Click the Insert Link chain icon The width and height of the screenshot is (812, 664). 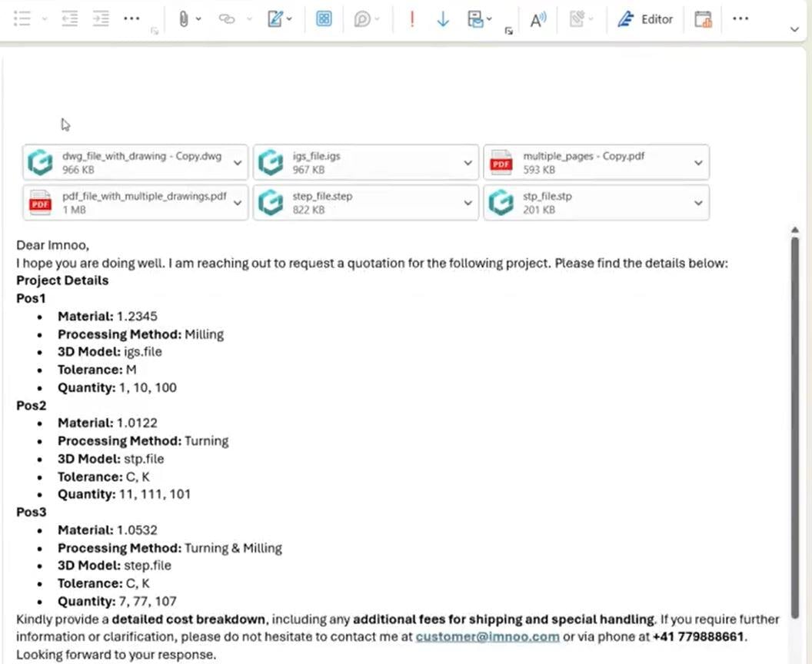[x=226, y=19]
